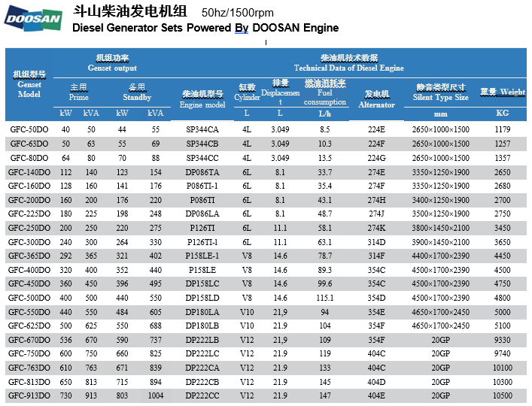Select the 'GFC-670DO' model cell

click(x=29, y=340)
